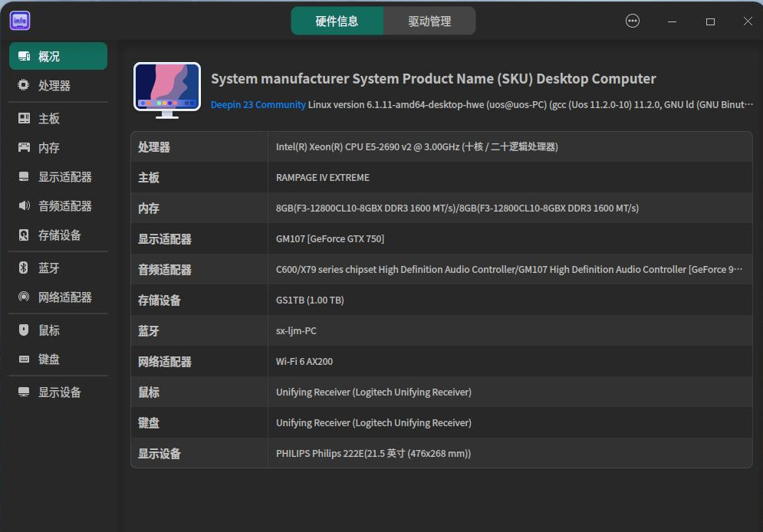Switch to the 驱动管理 driver management tab
763x532 pixels.
429,21
